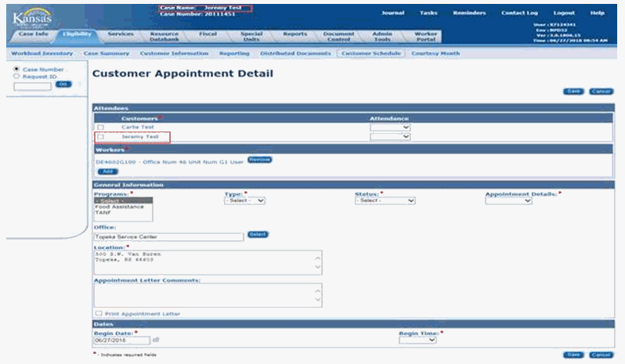Tick the checkbox for Jeremy Test
This screenshot has width=625, height=364.
pyautogui.click(x=99, y=136)
